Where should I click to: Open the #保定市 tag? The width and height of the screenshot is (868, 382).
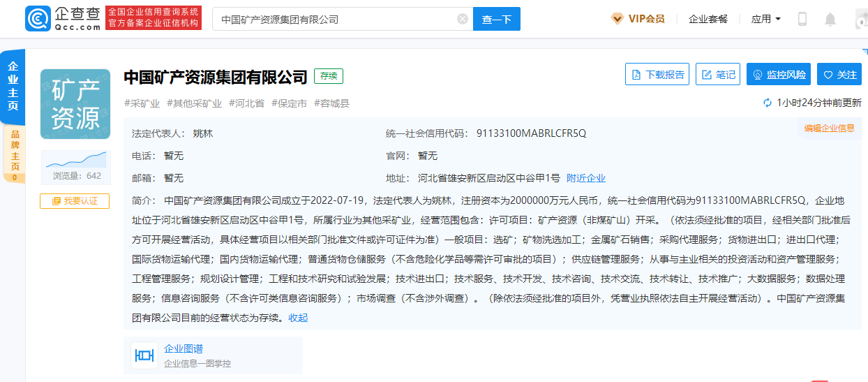(289, 103)
